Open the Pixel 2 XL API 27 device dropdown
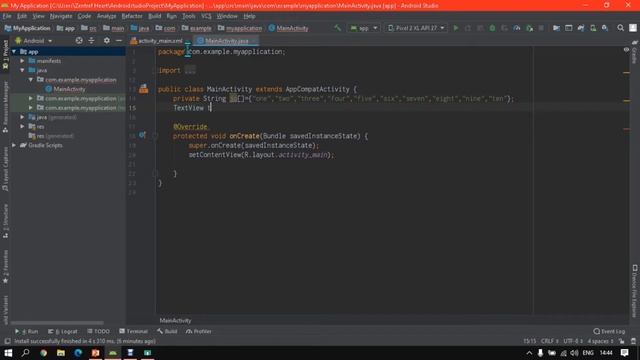 [x=416, y=28]
